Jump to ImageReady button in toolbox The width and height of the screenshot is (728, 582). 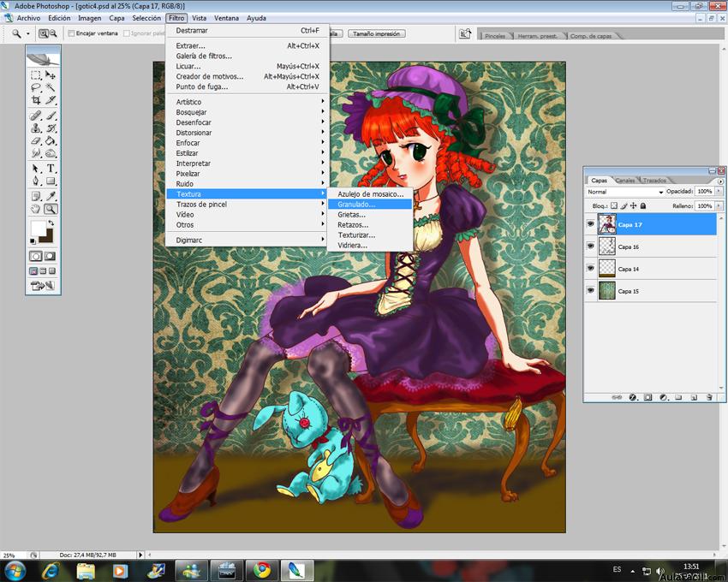click(42, 286)
